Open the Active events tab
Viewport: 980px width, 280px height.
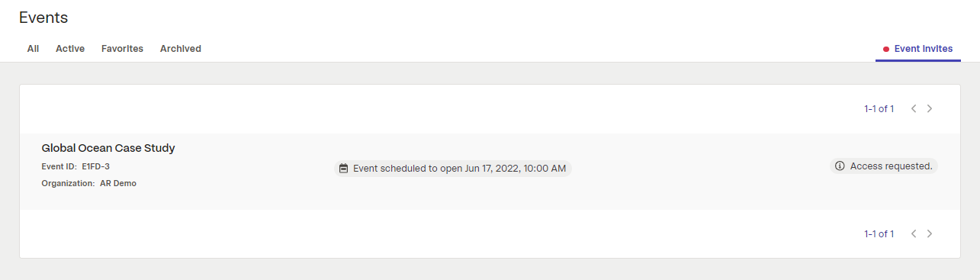click(x=70, y=48)
